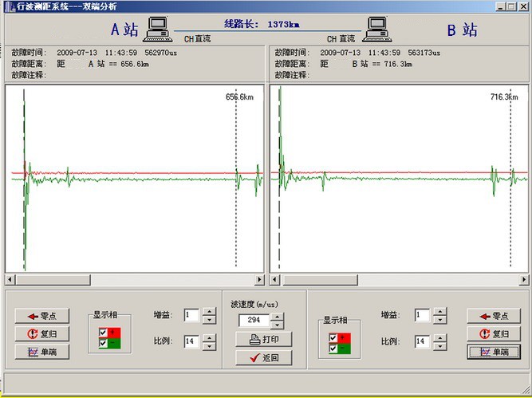Click left panel 零点 zero-point button

point(42,316)
